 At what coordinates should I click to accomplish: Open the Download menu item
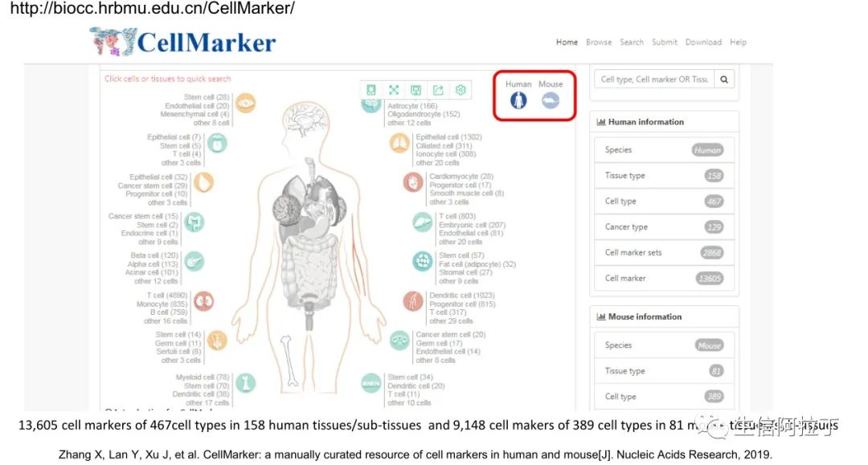[x=703, y=42]
